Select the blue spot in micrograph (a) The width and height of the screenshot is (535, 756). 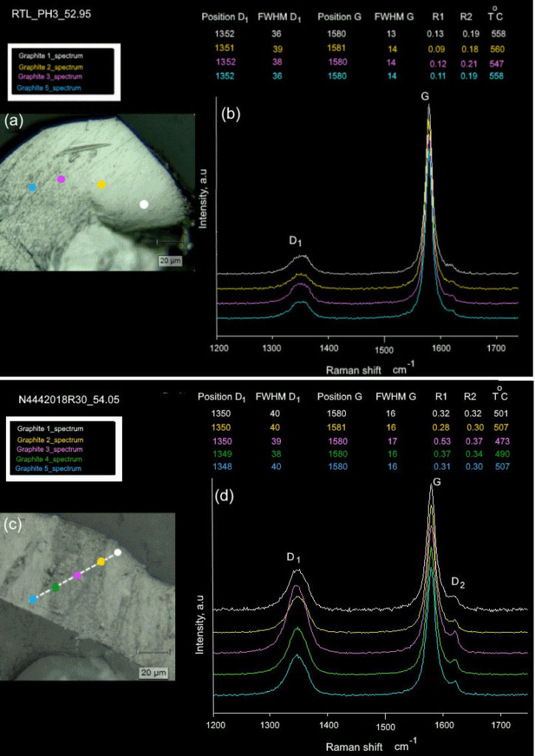33,187
